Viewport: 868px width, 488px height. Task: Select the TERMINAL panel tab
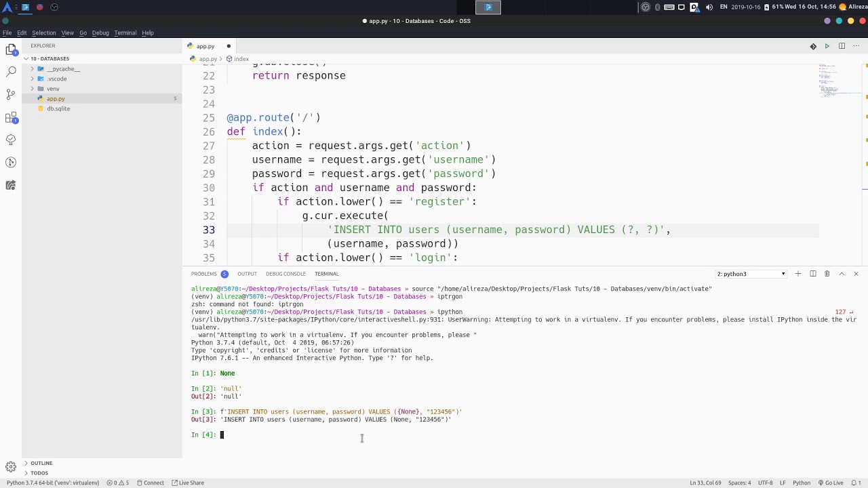tap(327, 274)
